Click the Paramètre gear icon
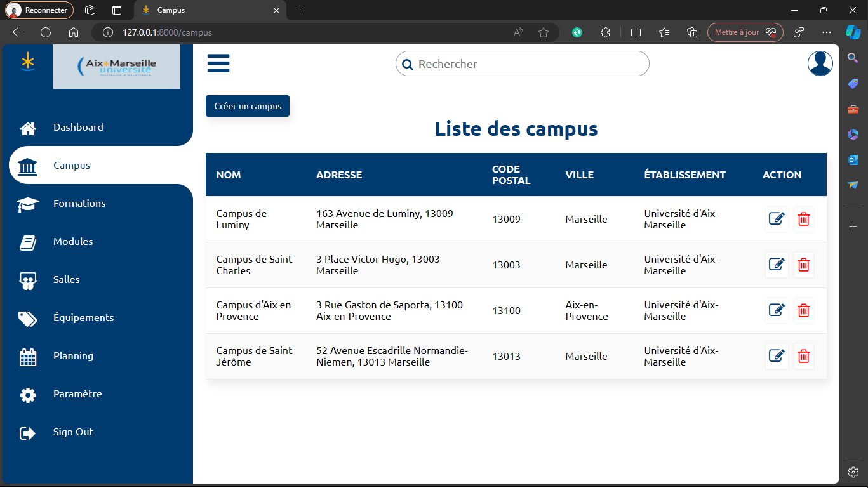This screenshot has width=868, height=488. point(28,394)
